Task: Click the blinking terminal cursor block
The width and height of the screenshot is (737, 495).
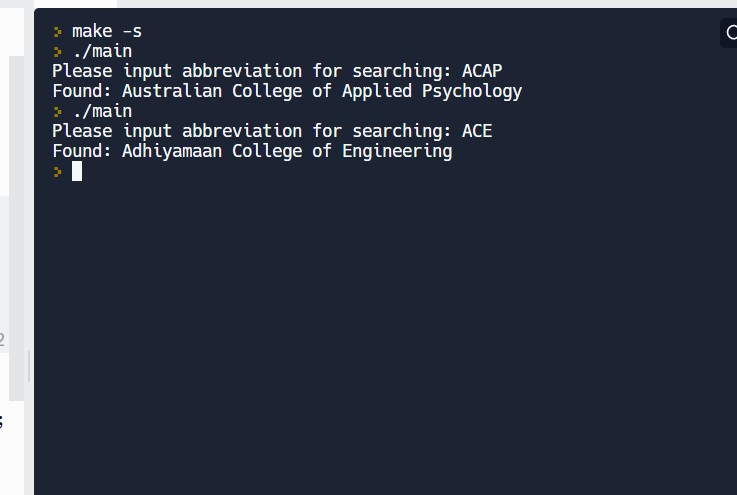Action: [77, 171]
